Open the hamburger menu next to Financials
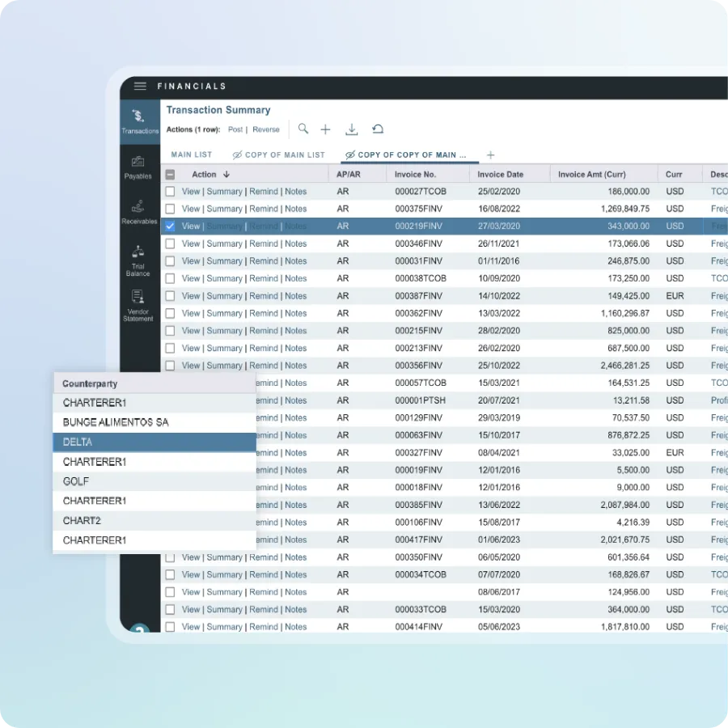Screen dimensions: 728x728 pos(140,87)
